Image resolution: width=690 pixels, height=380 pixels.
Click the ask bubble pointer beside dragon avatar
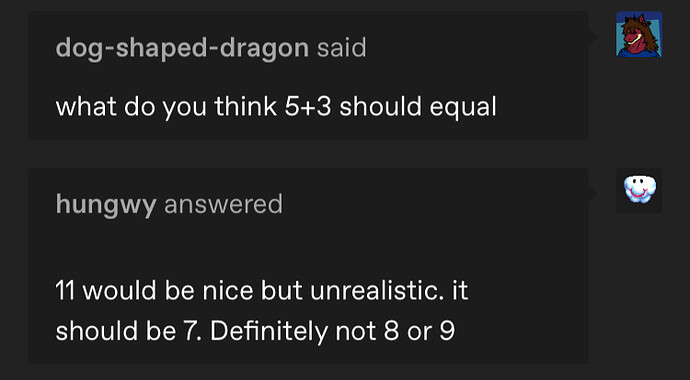pos(593,37)
